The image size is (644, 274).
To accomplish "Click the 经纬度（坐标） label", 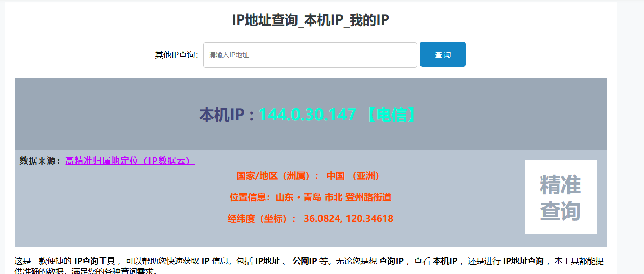I will click(x=262, y=219).
